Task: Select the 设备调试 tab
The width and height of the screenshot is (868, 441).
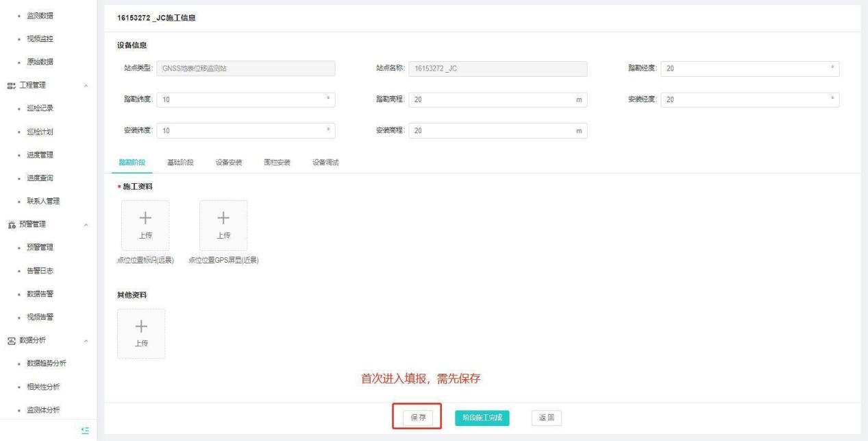Action: coord(325,163)
